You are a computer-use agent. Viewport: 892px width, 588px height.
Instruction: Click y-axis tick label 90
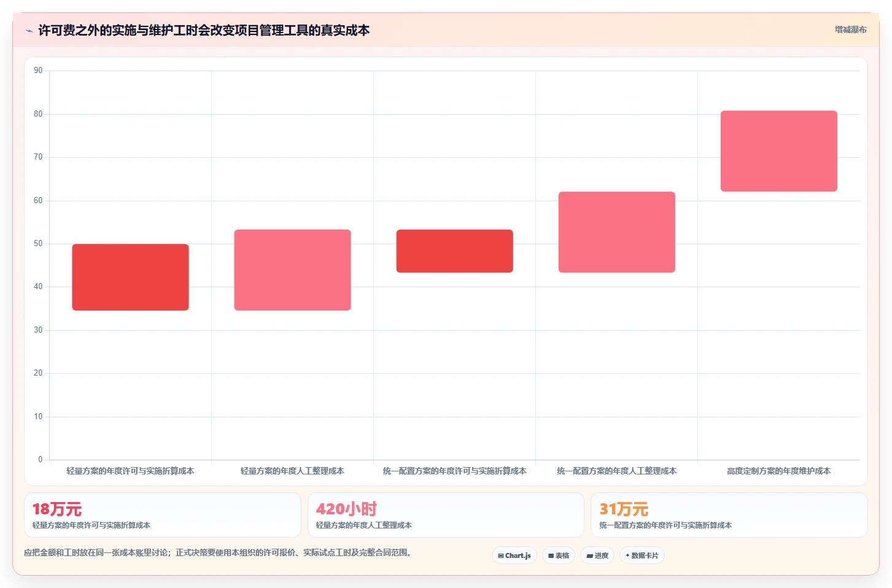coord(38,71)
